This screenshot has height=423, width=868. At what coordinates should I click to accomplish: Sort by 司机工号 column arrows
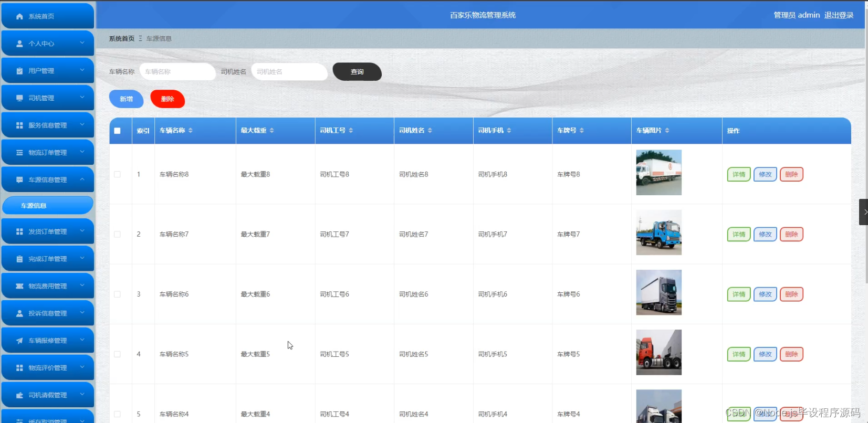pos(351,131)
